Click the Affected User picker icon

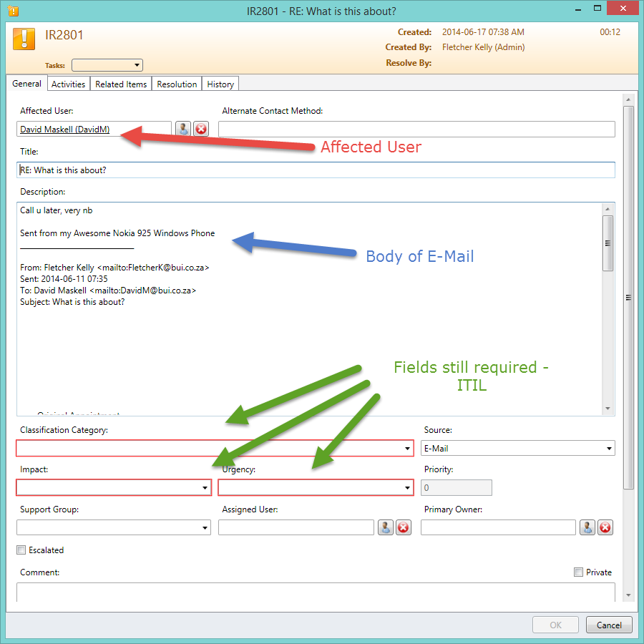point(183,129)
